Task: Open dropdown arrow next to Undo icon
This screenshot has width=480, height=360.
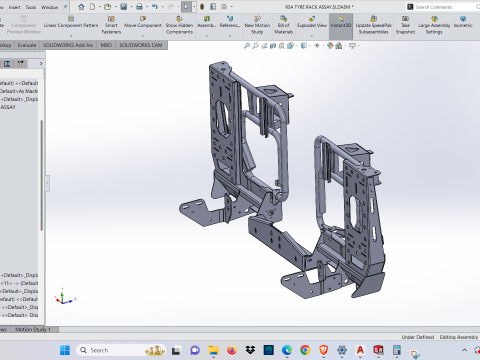Action: [x=162, y=7]
